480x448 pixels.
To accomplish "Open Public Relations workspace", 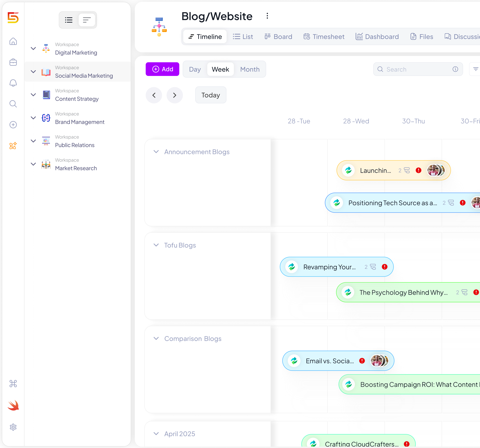I will tap(78, 141).
